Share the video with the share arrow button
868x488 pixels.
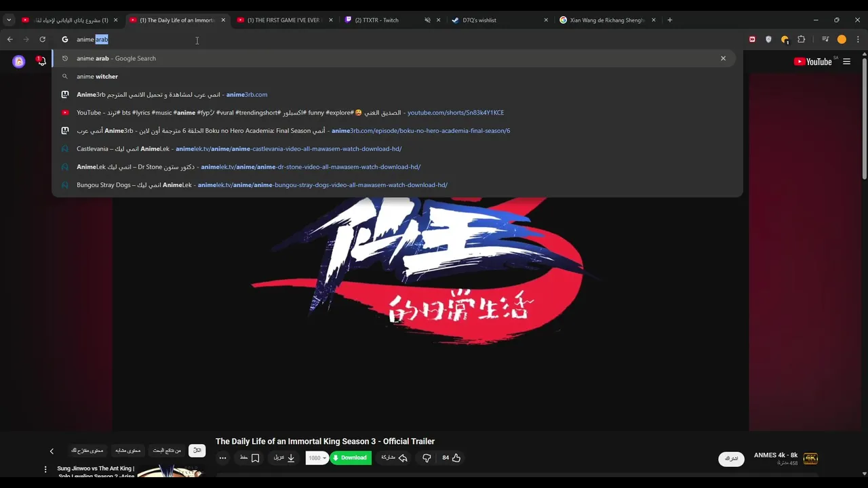click(x=395, y=458)
